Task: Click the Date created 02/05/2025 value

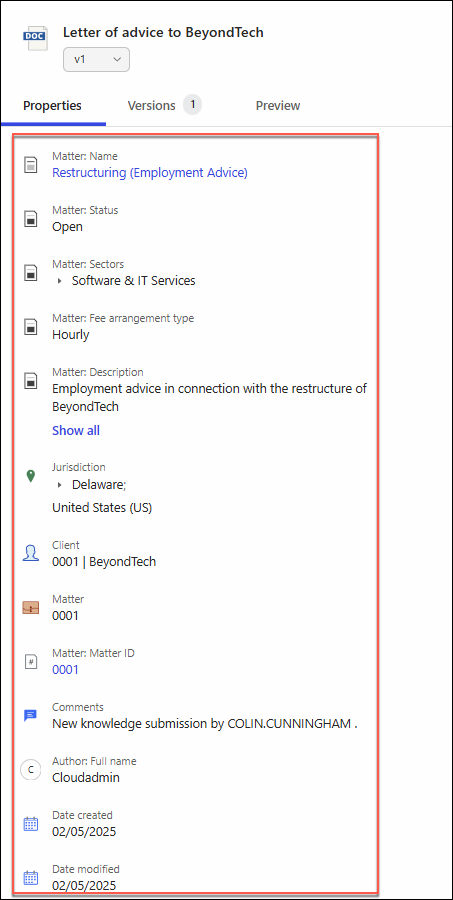Action: [84, 832]
